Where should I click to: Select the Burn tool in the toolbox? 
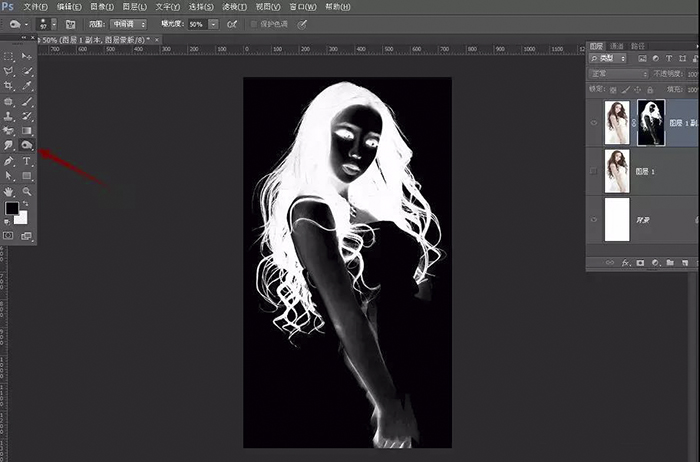[x=27, y=145]
